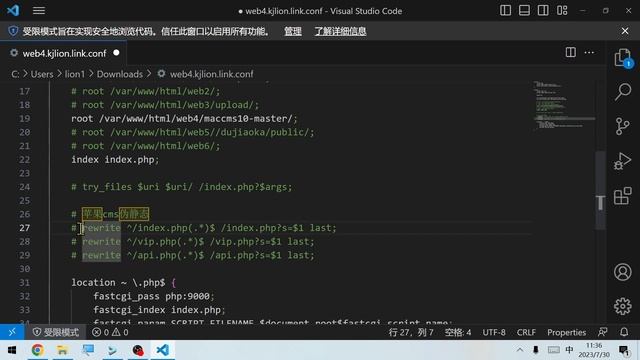This screenshot has height=360, width=640.
Task: Click line number 19 in gutter
Action: point(24,119)
